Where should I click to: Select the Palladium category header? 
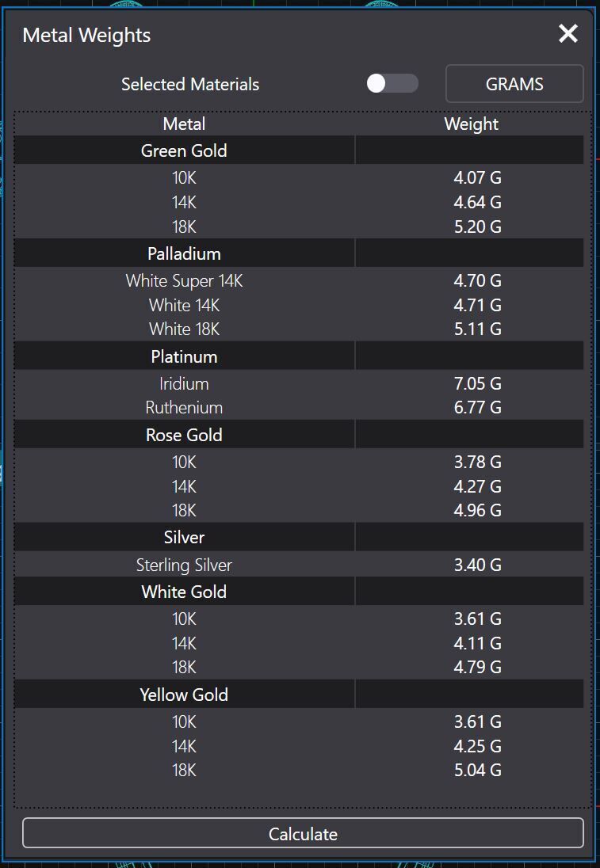click(x=184, y=253)
